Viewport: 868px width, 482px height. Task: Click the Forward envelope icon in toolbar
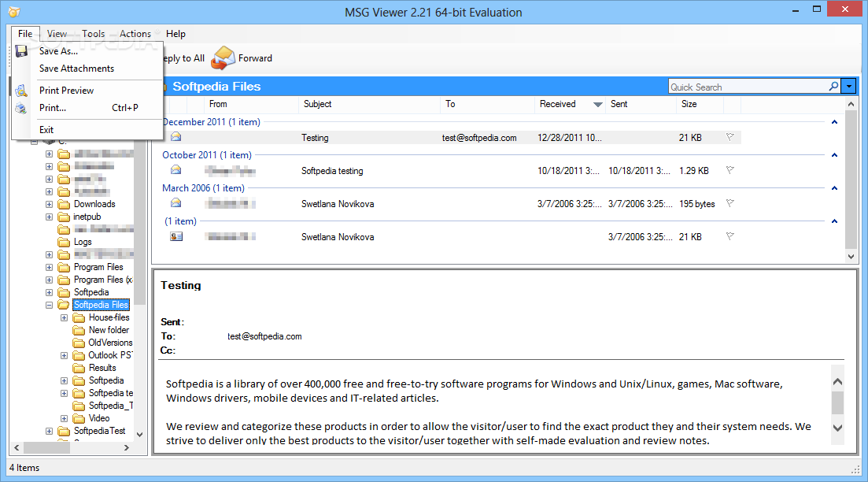pos(223,57)
